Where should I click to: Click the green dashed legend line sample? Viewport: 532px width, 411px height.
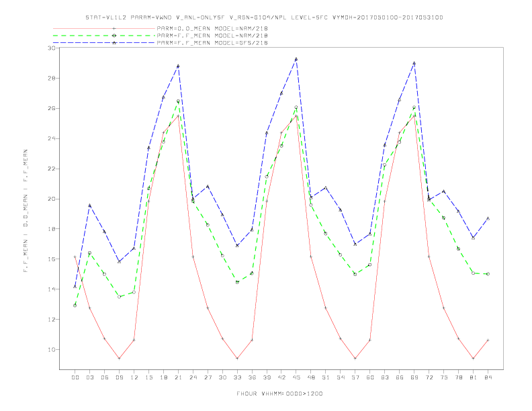click(x=104, y=36)
